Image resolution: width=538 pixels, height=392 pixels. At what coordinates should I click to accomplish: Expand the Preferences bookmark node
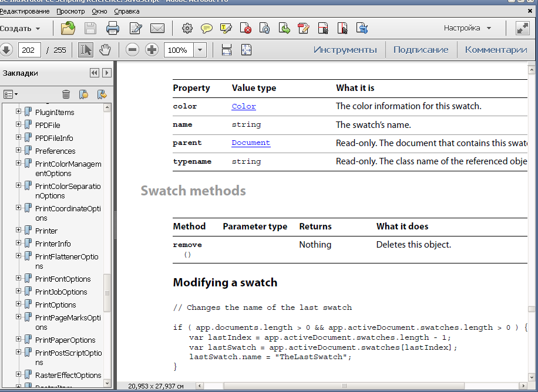pyautogui.click(x=19, y=151)
